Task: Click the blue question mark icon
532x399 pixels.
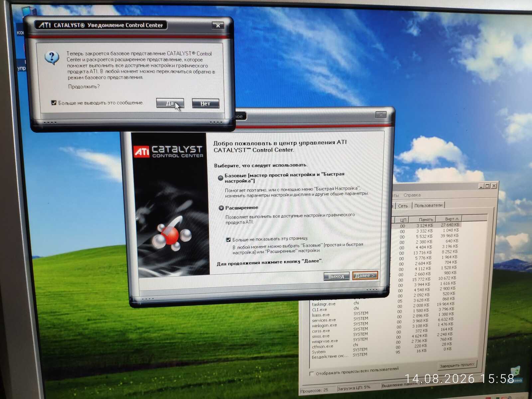Action: click(52, 58)
